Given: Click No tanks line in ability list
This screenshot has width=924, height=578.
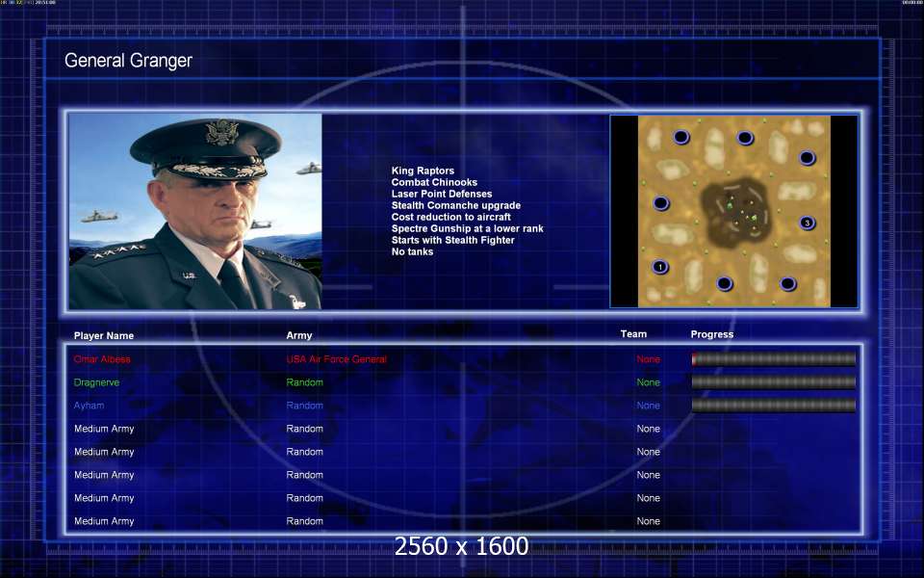Looking at the screenshot, I should [x=413, y=251].
